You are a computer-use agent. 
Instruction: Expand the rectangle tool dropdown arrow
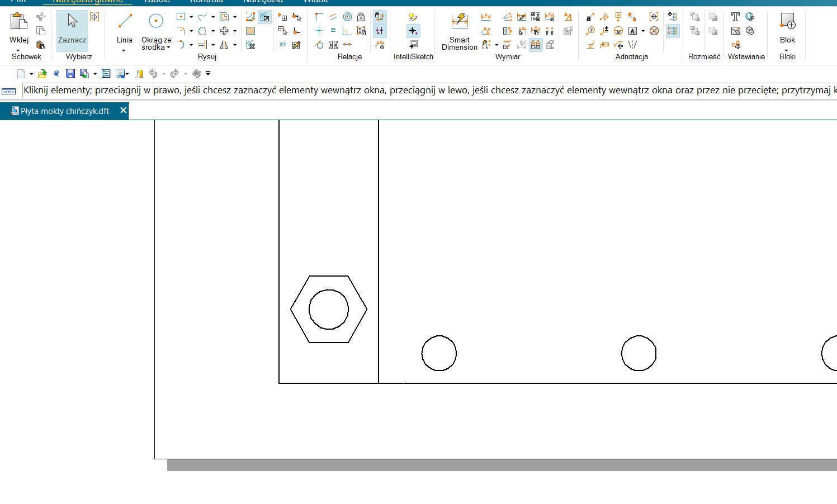(x=191, y=17)
